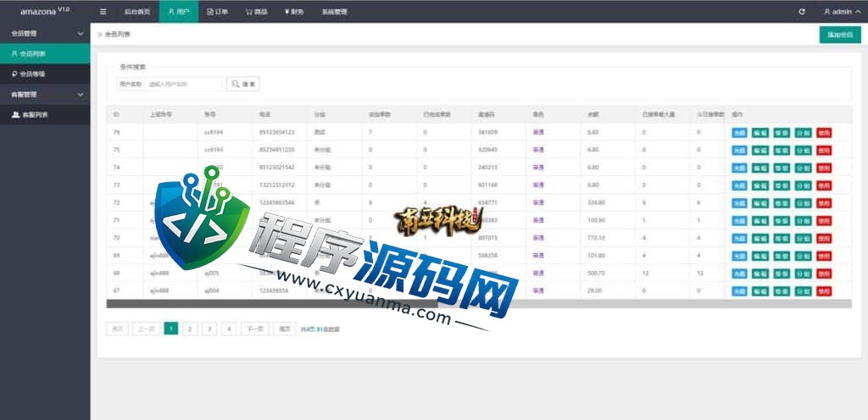The image size is (868, 420).
Task: Select 会员等级 in the sidebar
Action: [45, 74]
